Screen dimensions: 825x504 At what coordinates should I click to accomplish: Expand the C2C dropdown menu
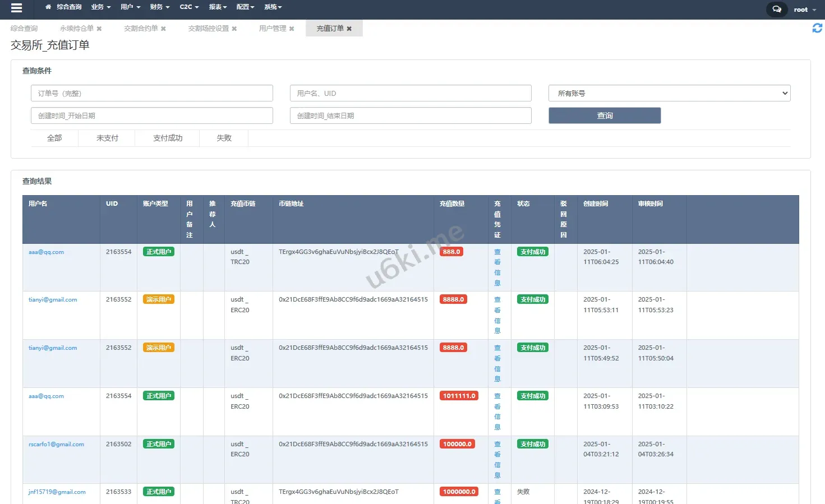[x=189, y=7]
